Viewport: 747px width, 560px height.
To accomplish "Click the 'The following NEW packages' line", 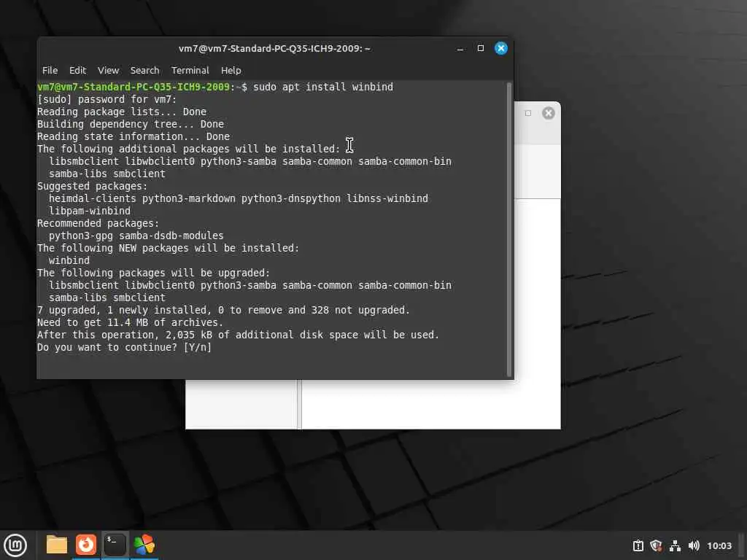I will tap(169, 248).
